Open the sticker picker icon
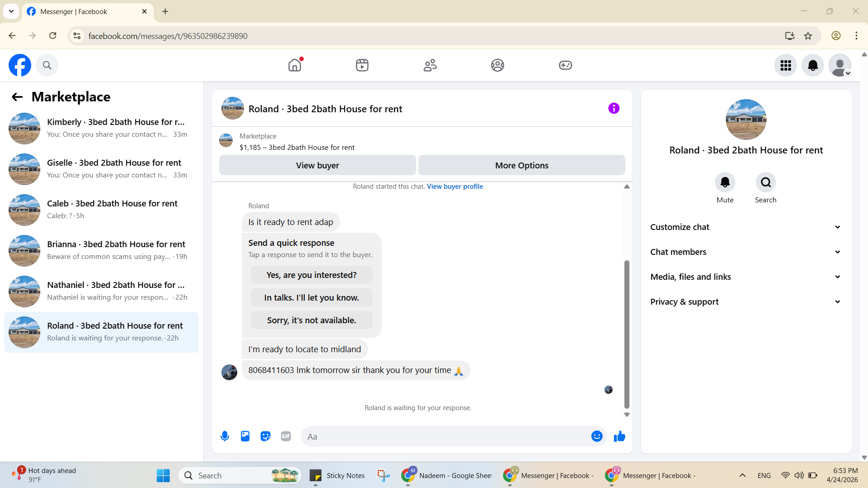 point(265,436)
